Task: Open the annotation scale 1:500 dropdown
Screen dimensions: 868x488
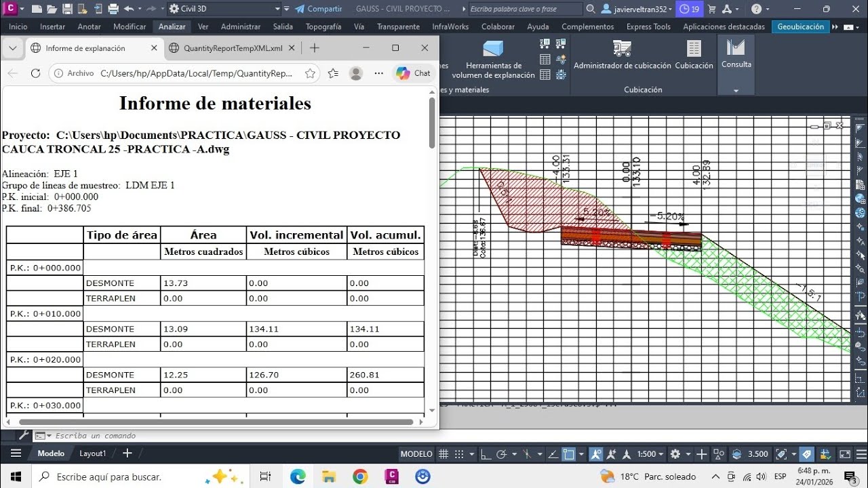Action: coord(650,454)
